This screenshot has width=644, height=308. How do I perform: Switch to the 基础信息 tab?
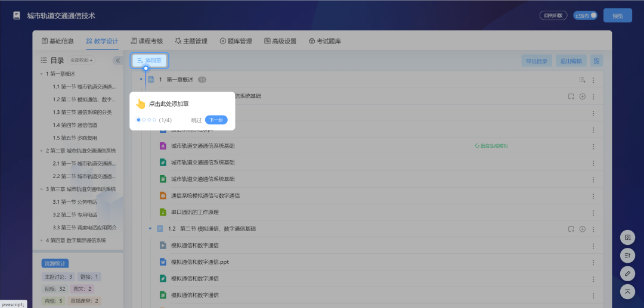58,41
